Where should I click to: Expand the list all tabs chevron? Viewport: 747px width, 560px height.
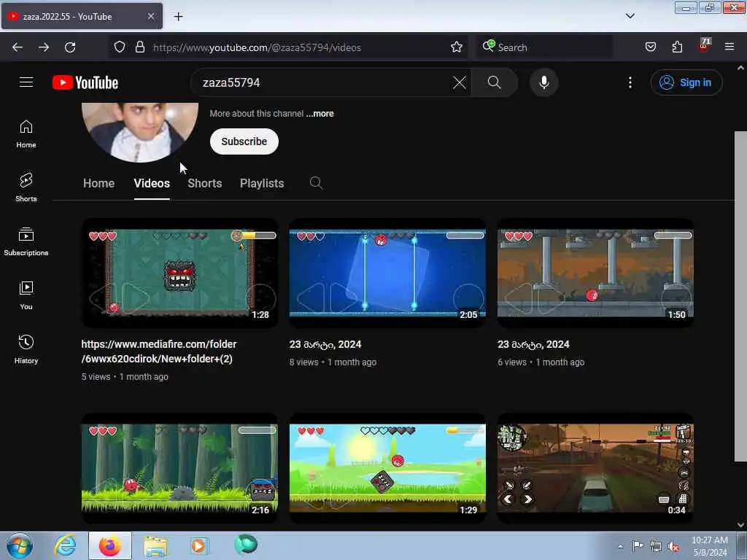point(630,16)
